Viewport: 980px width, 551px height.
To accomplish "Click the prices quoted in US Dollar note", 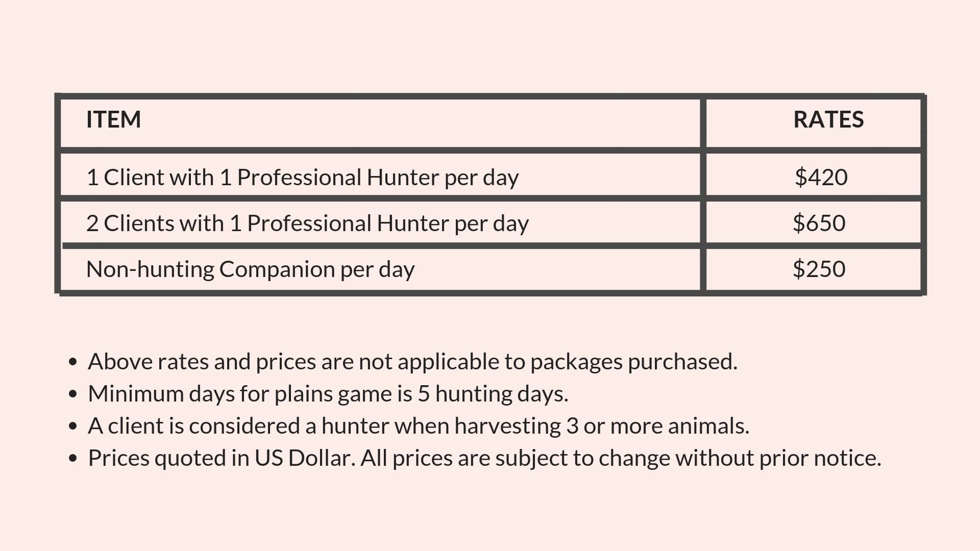I will (x=484, y=459).
